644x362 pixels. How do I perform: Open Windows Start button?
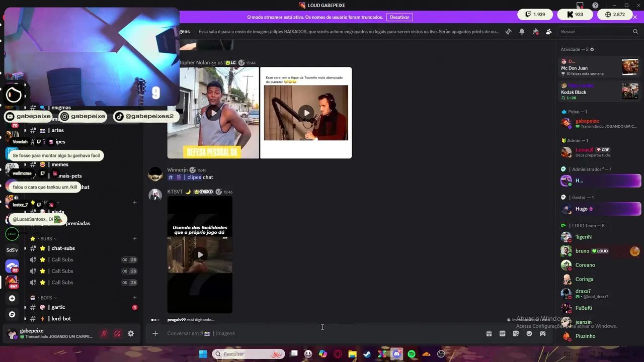pos(203,354)
